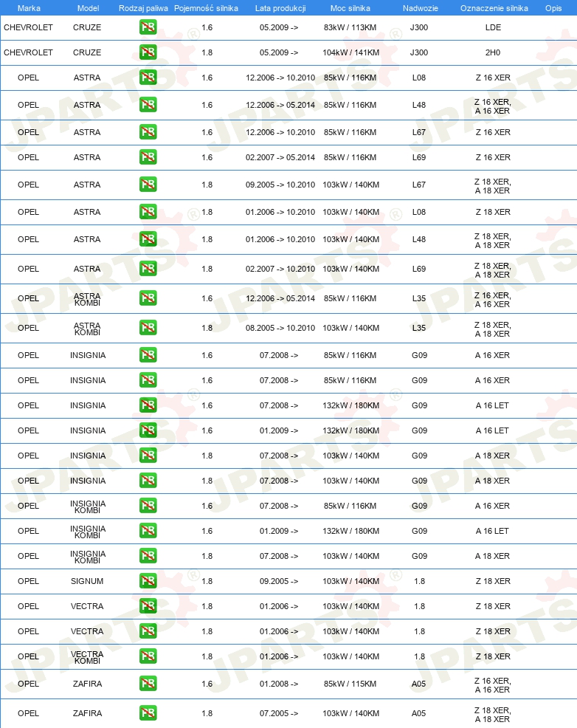
Task: Click the Oznaczenie silnika column header
Action: click(494, 8)
